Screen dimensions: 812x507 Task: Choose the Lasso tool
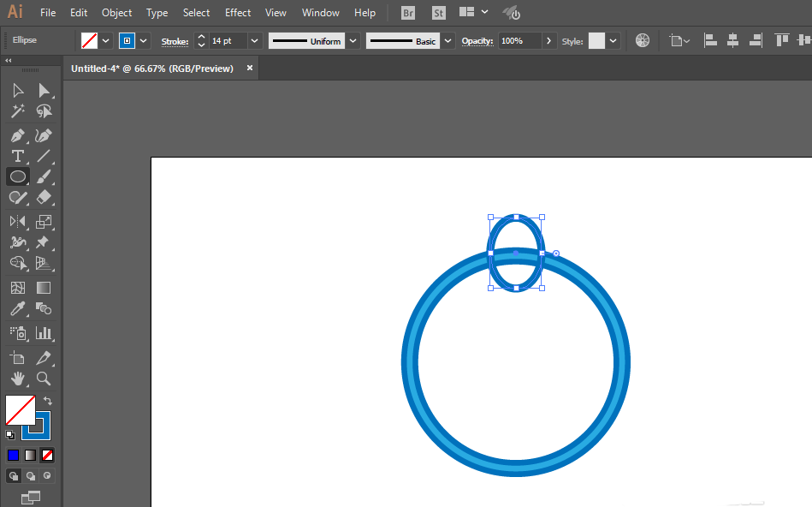pos(44,111)
